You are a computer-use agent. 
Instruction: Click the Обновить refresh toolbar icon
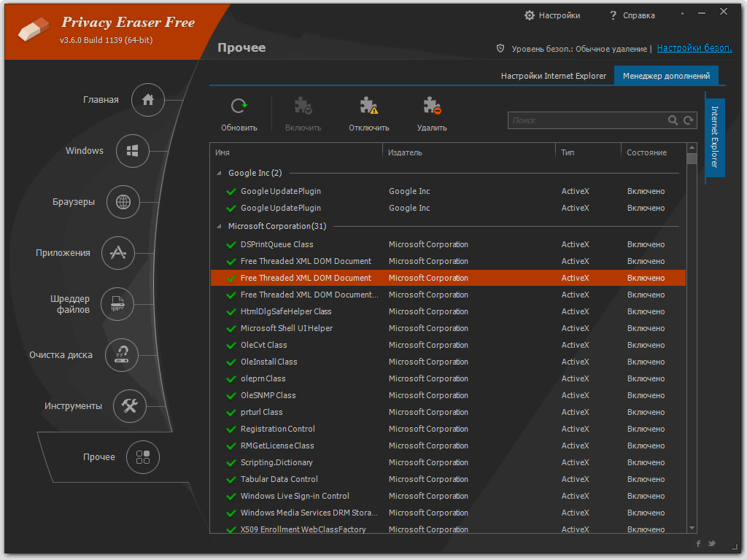pyautogui.click(x=239, y=106)
